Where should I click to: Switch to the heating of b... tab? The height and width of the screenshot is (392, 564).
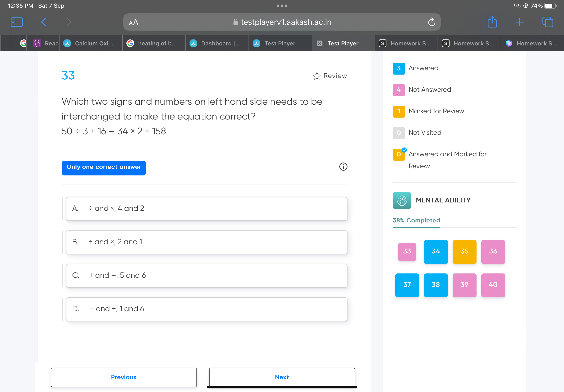tap(154, 43)
